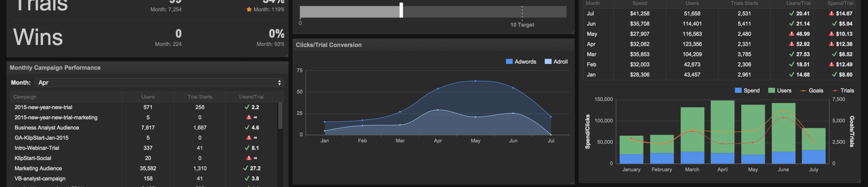The height and width of the screenshot is (187, 868).
Task: Click the Wins metric label
Action: coord(38,37)
